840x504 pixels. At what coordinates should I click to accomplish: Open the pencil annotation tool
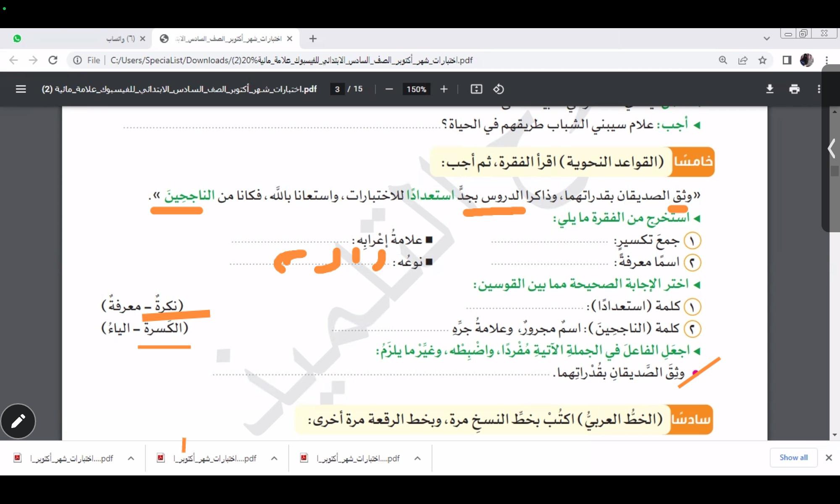18,421
